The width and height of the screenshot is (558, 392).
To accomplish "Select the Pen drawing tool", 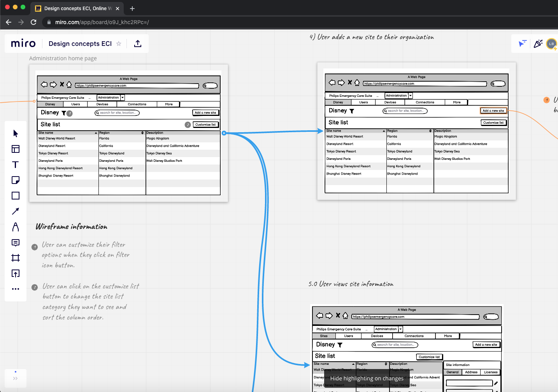I will (16, 227).
